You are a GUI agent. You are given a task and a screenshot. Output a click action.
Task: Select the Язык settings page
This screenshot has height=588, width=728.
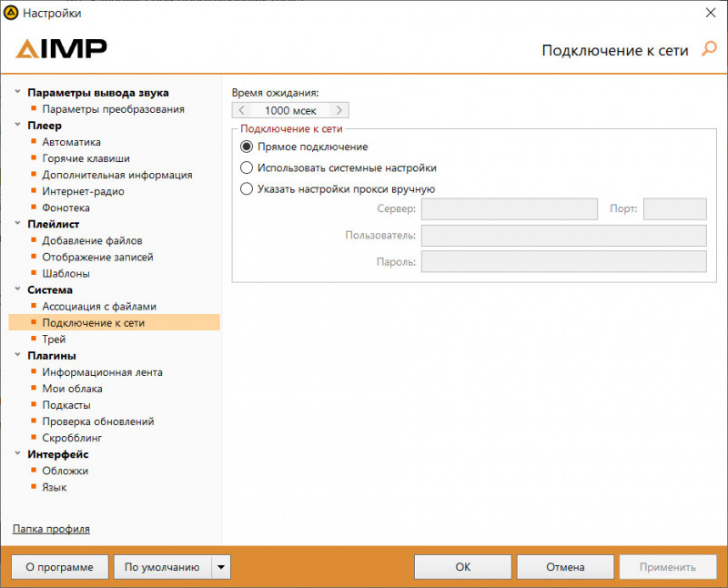54,487
